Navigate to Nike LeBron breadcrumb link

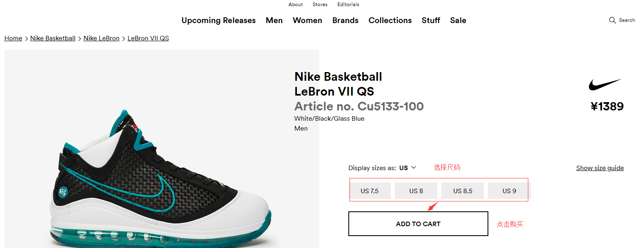(x=101, y=38)
